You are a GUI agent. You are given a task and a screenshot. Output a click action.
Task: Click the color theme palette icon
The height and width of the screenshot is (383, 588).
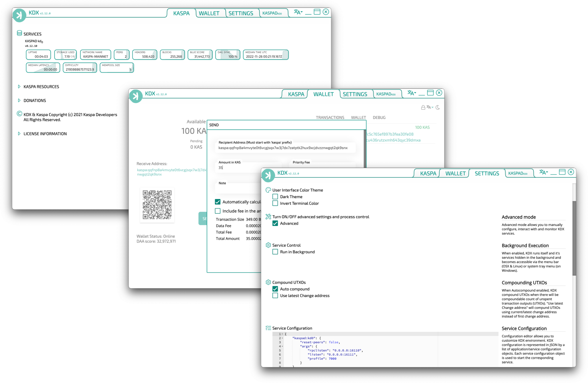click(x=268, y=190)
